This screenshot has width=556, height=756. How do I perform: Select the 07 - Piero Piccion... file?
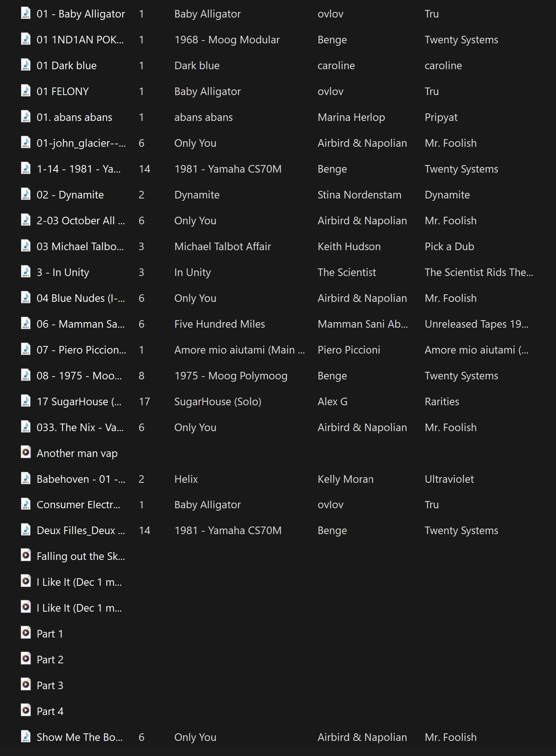pos(81,350)
